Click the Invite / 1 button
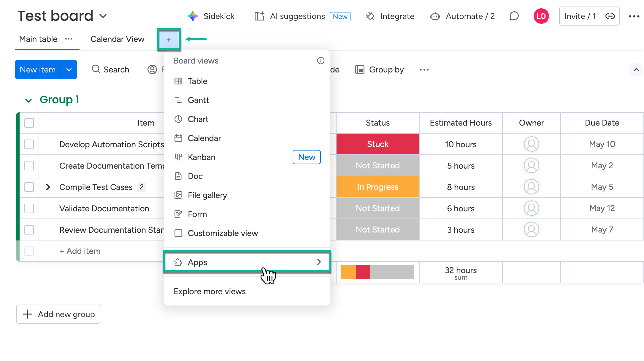Screen dimensions: 644x361 pos(579,16)
